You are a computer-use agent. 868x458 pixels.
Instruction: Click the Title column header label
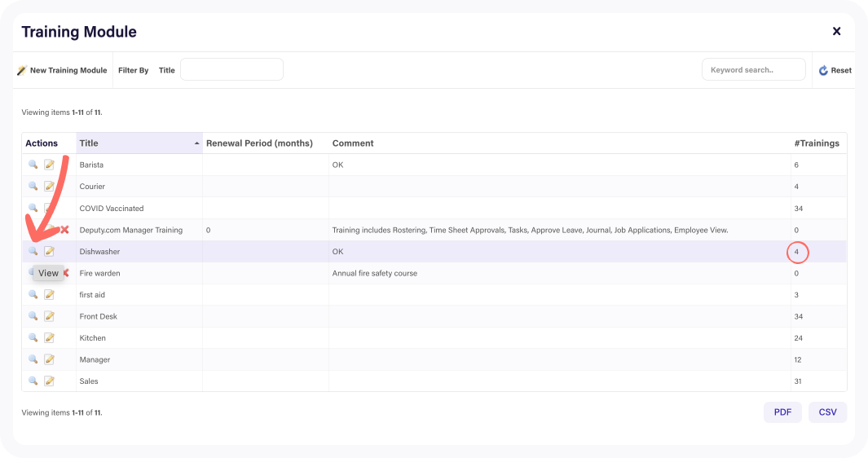(x=89, y=143)
